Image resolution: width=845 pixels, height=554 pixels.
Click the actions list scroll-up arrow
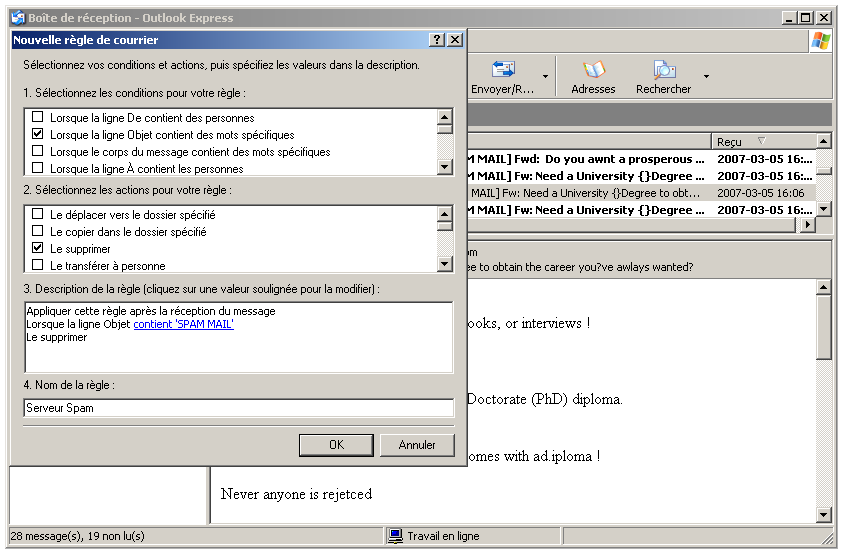click(445, 213)
